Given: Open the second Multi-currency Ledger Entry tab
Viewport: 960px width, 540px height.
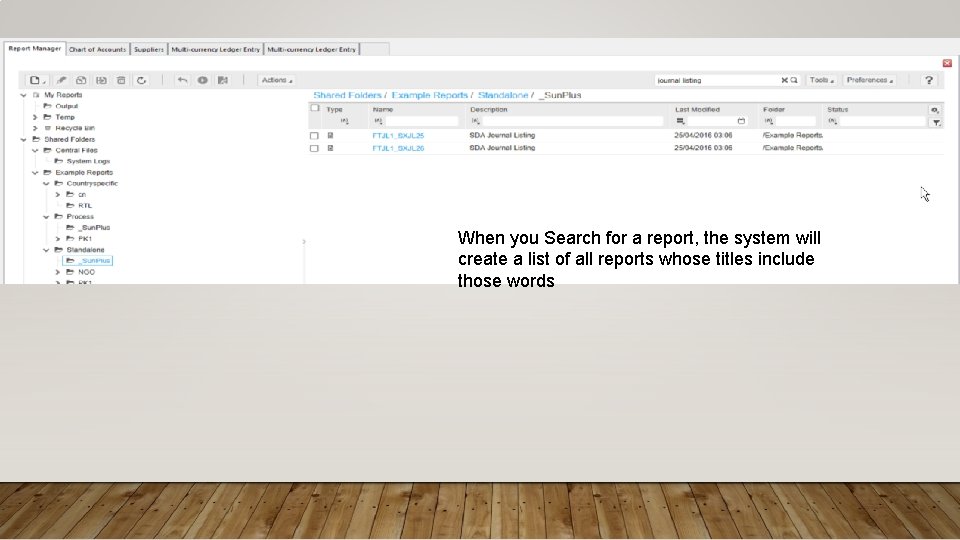Looking at the screenshot, I should tap(312, 49).
